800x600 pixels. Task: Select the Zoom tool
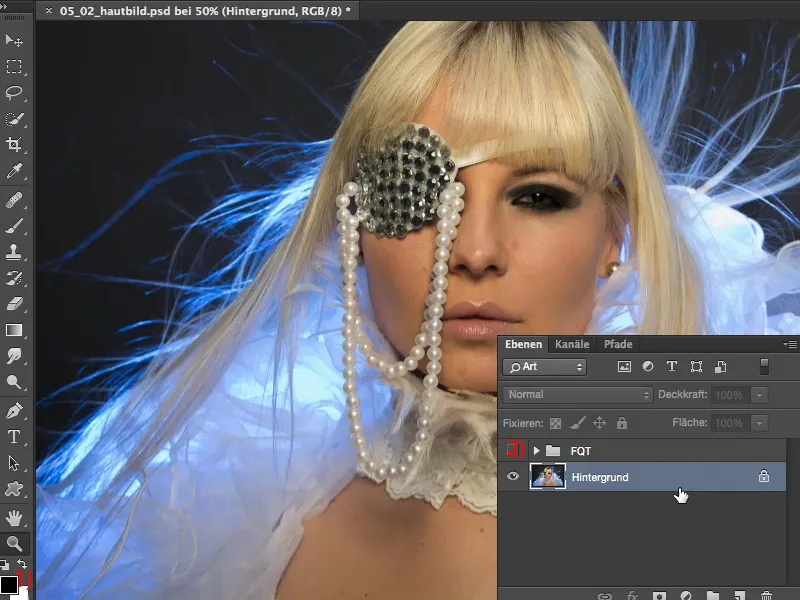click(x=14, y=544)
